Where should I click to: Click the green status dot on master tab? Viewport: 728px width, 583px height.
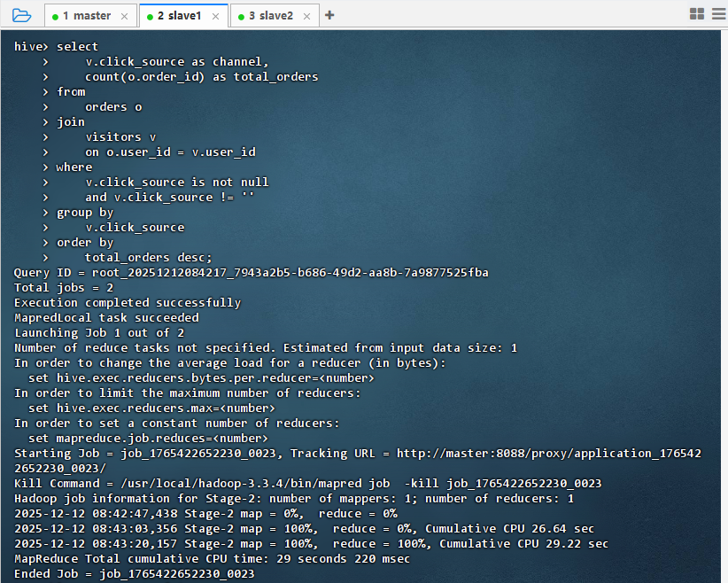pos(55,17)
